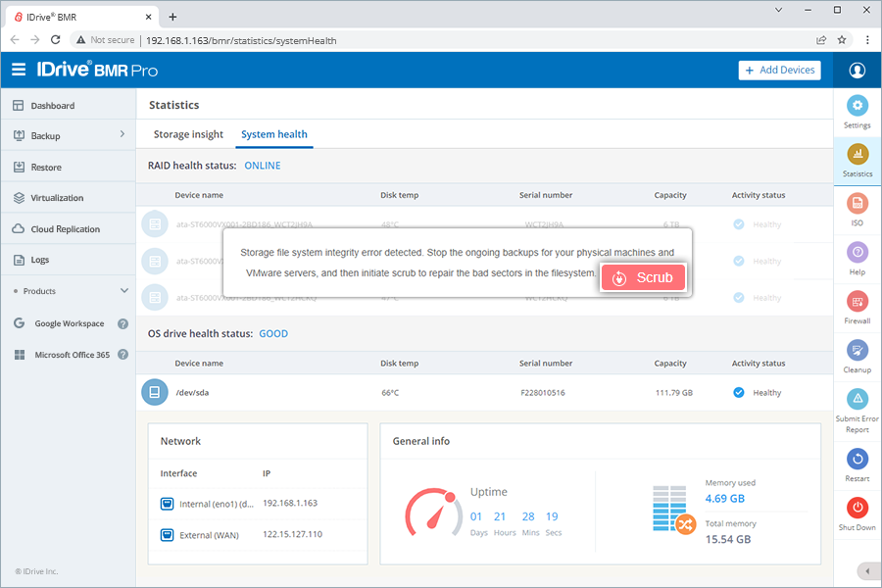Click IP address 192.168.1.163

tap(290, 503)
